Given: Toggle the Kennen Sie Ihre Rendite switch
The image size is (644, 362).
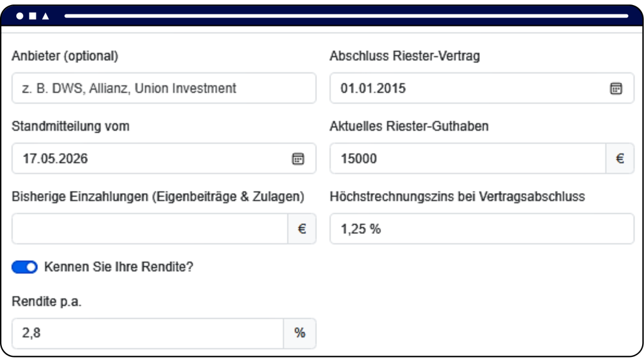Looking at the screenshot, I should (x=25, y=267).
